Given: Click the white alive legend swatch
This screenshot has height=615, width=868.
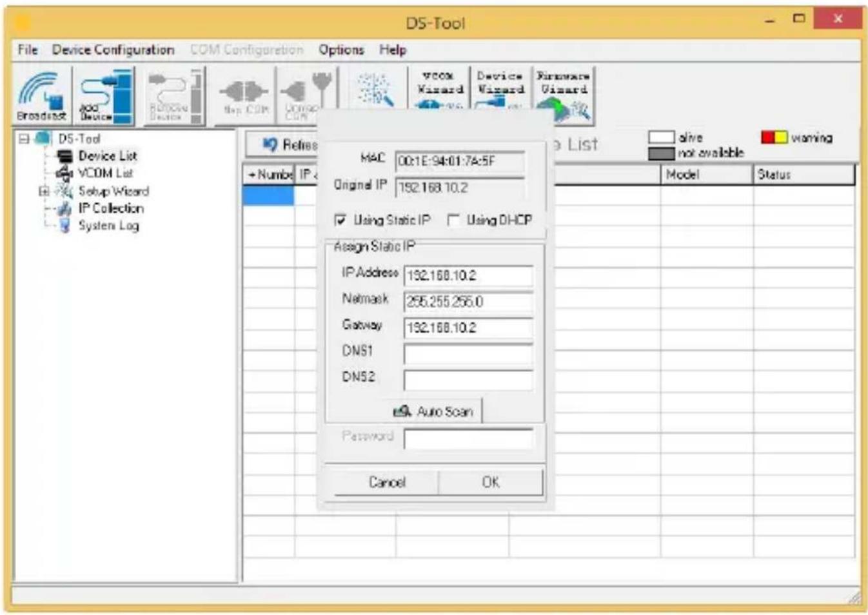Looking at the screenshot, I should 661,137.
